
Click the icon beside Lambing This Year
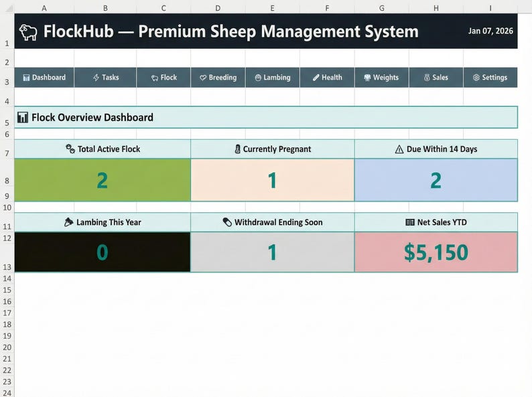point(68,222)
